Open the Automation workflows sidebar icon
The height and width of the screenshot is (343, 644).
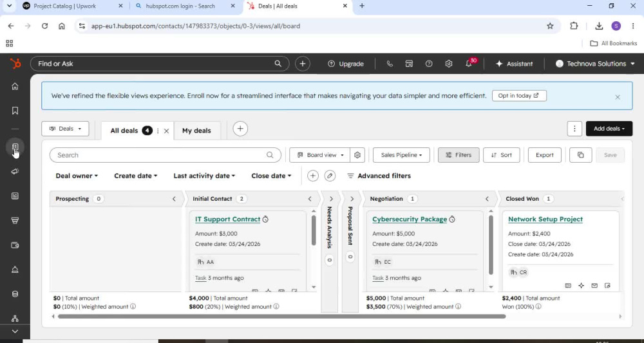point(15,319)
